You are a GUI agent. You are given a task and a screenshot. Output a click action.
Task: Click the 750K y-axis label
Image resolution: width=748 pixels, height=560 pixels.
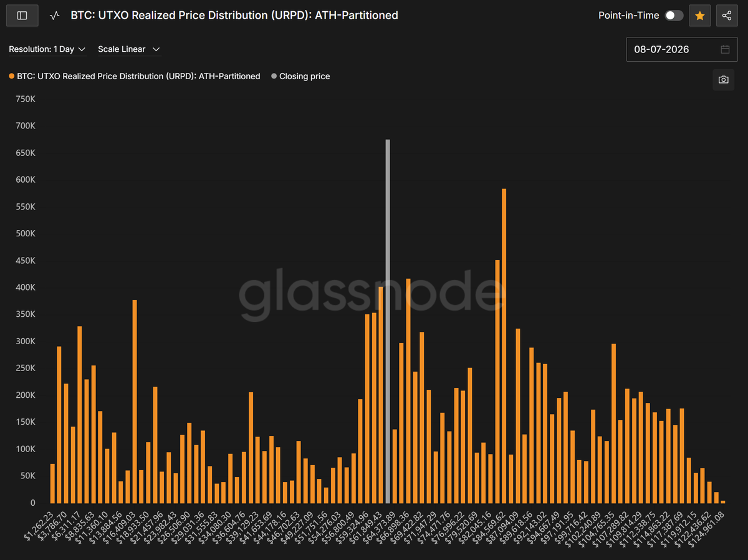(27, 99)
